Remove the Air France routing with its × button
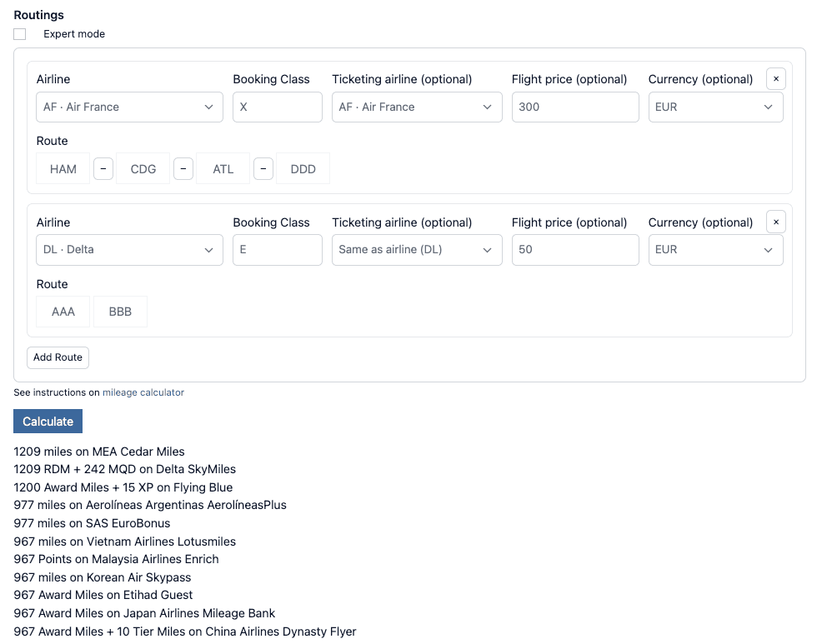Image resolution: width=822 pixels, height=644 pixels. (x=776, y=78)
